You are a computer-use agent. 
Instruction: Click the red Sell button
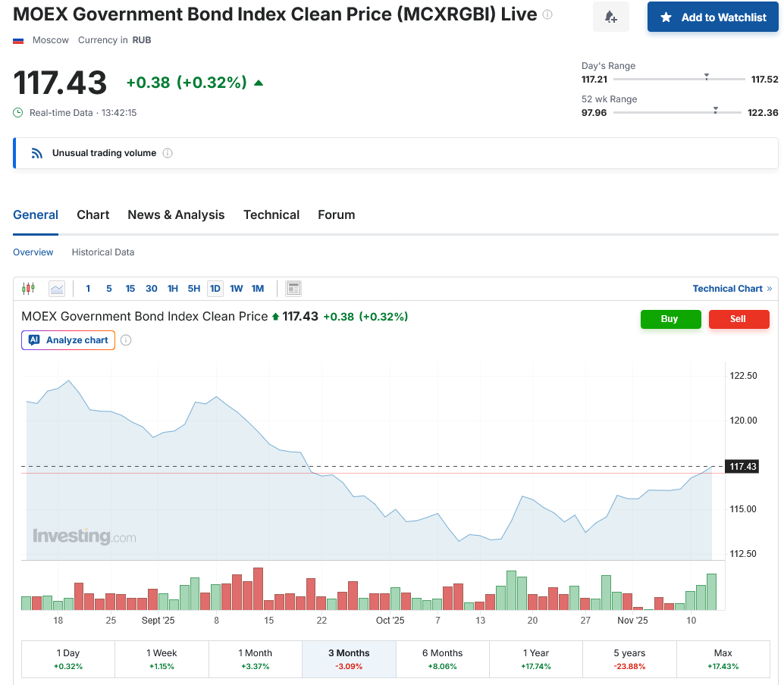[739, 319]
